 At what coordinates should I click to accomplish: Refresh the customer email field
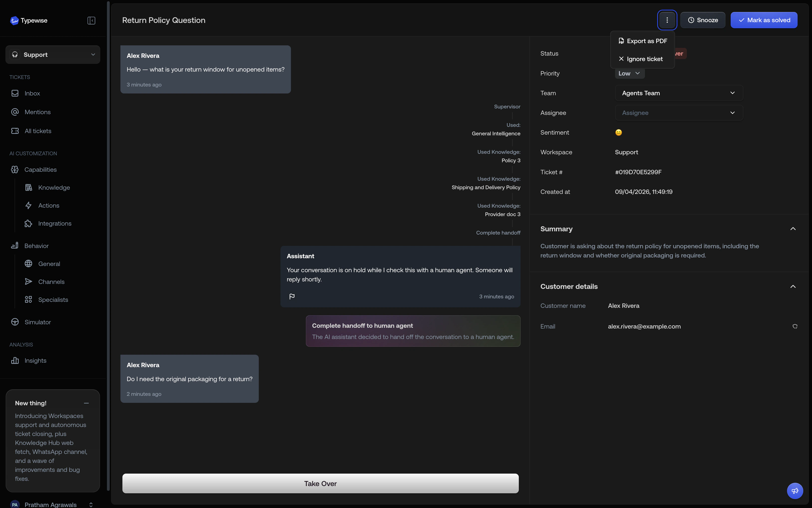pyautogui.click(x=795, y=326)
